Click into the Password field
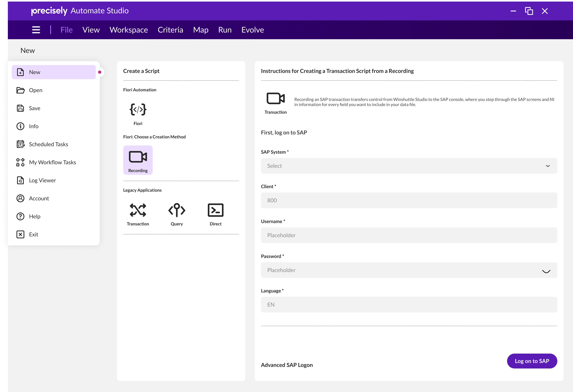 [x=409, y=270]
